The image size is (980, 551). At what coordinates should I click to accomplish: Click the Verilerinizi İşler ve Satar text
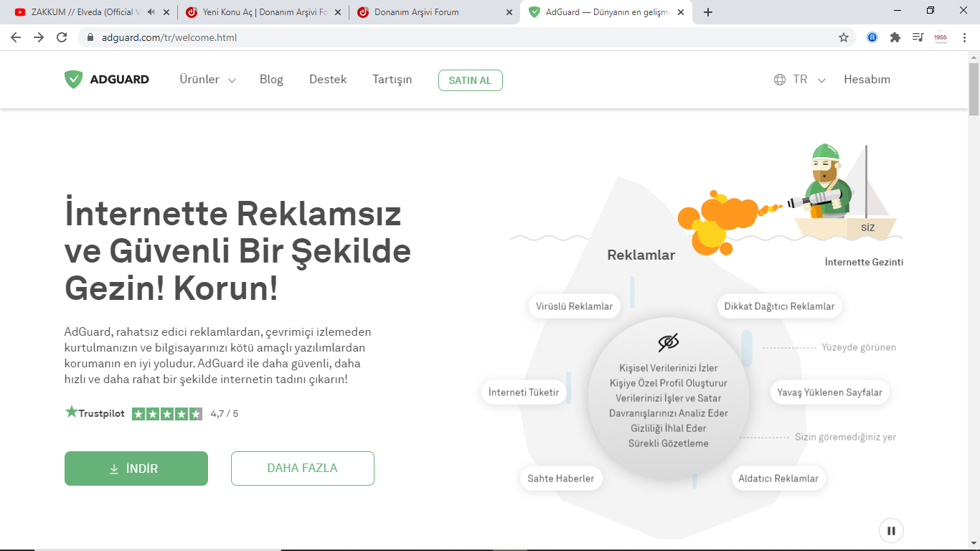(x=669, y=398)
